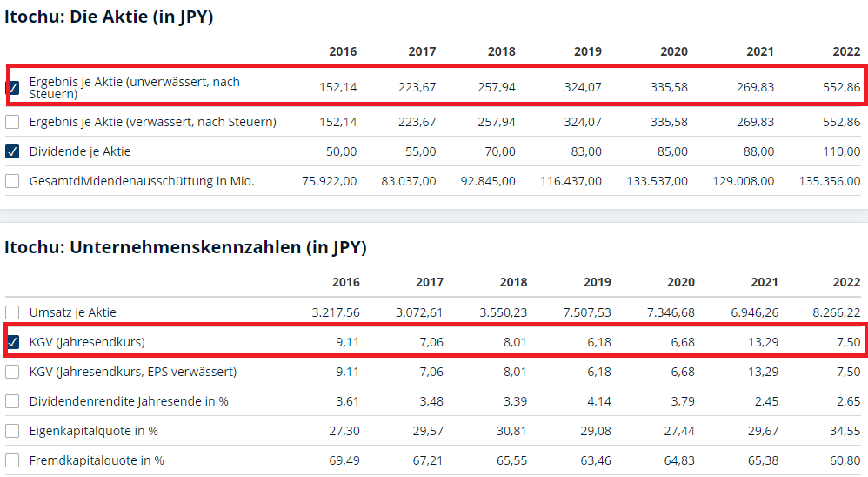Click the 'Itochu: Unternehmenskennzahlen (in JPY)' heading
Viewport: 868px width, 477px height.
point(185,247)
